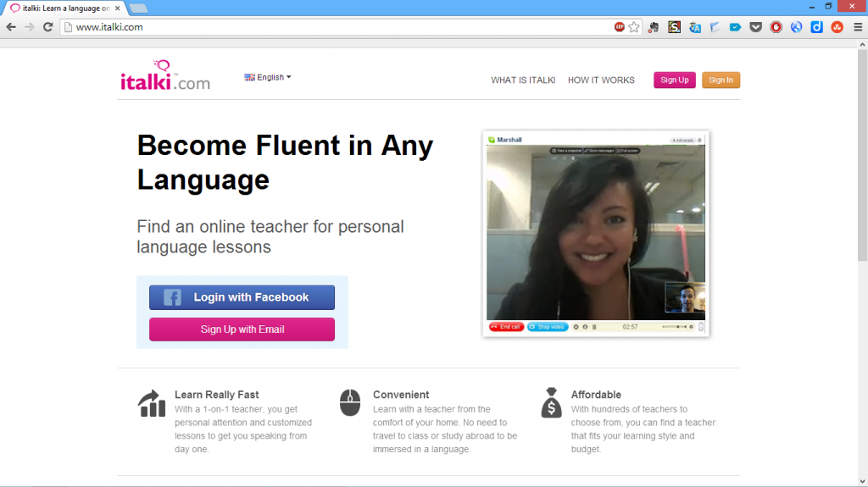Close the italki browser tab
The height and width of the screenshot is (487, 868).
coord(117,8)
